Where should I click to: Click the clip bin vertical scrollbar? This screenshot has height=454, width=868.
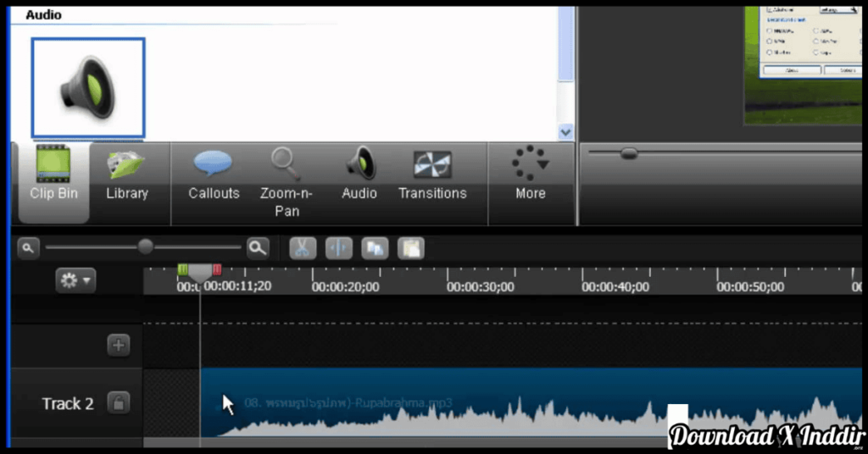pyautogui.click(x=565, y=44)
